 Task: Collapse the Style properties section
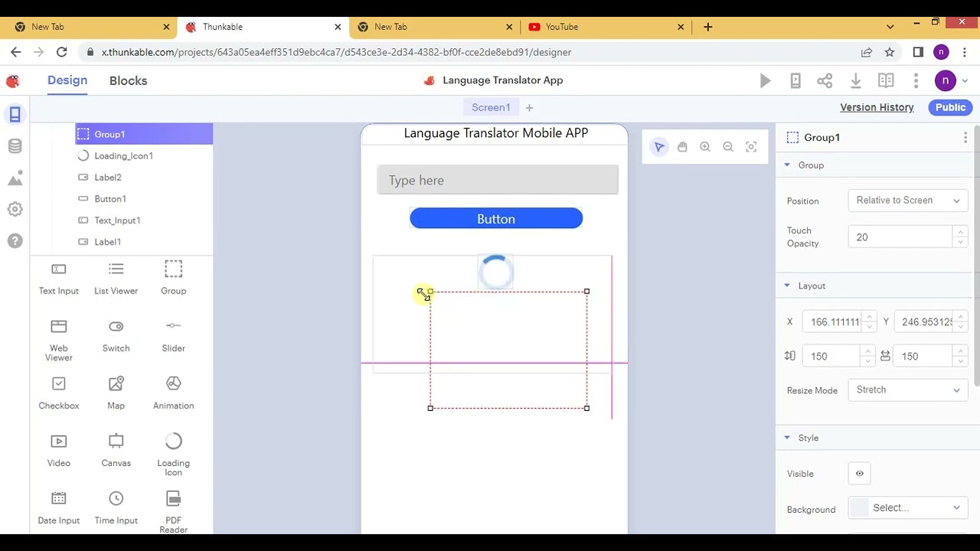click(786, 438)
